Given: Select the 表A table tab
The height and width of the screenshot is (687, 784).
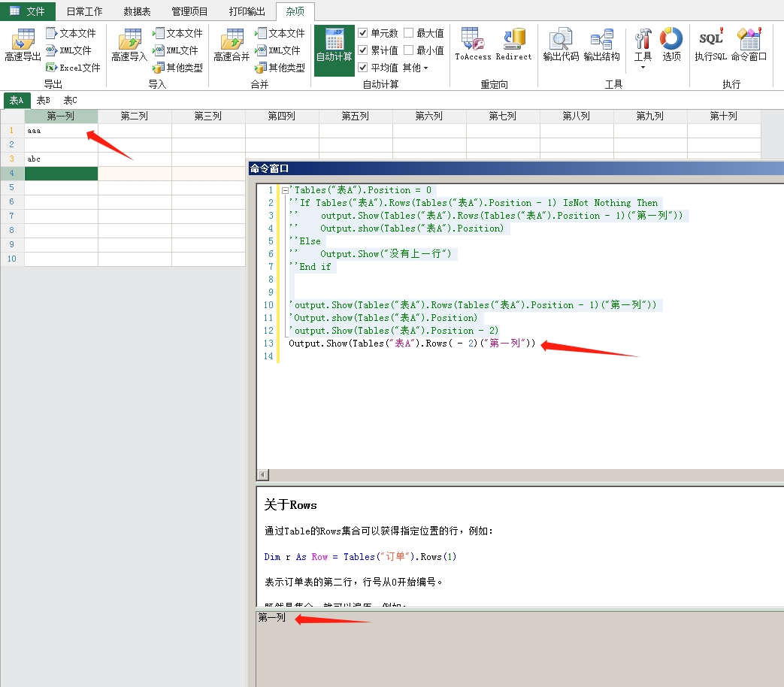Looking at the screenshot, I should click(17, 100).
